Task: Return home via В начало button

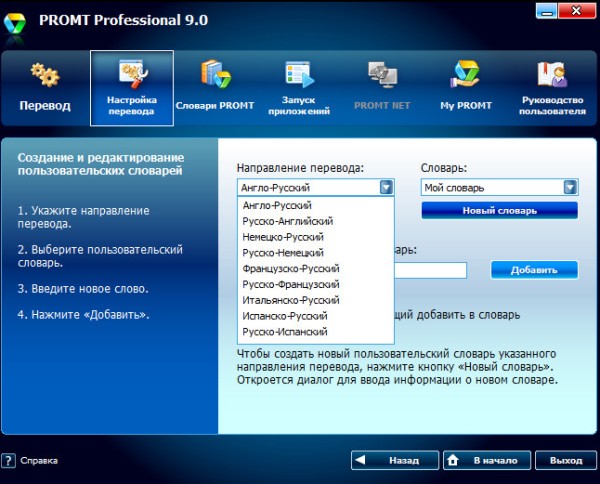Action: (485, 461)
